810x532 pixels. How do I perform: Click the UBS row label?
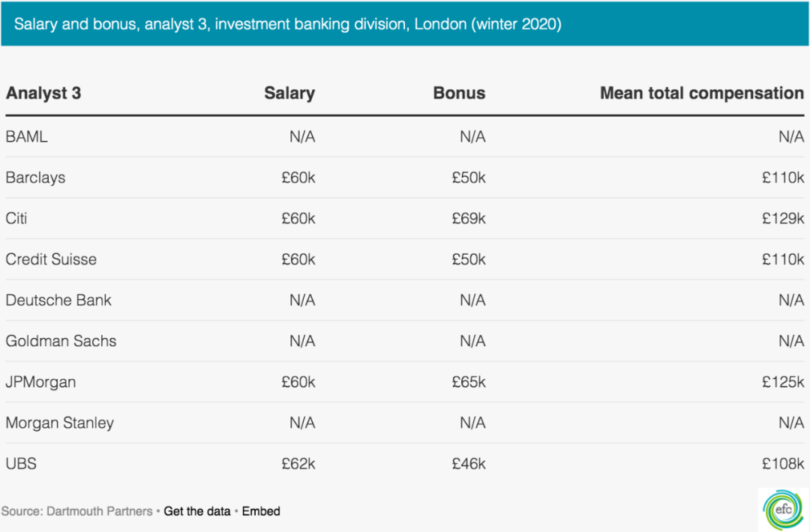(21, 464)
